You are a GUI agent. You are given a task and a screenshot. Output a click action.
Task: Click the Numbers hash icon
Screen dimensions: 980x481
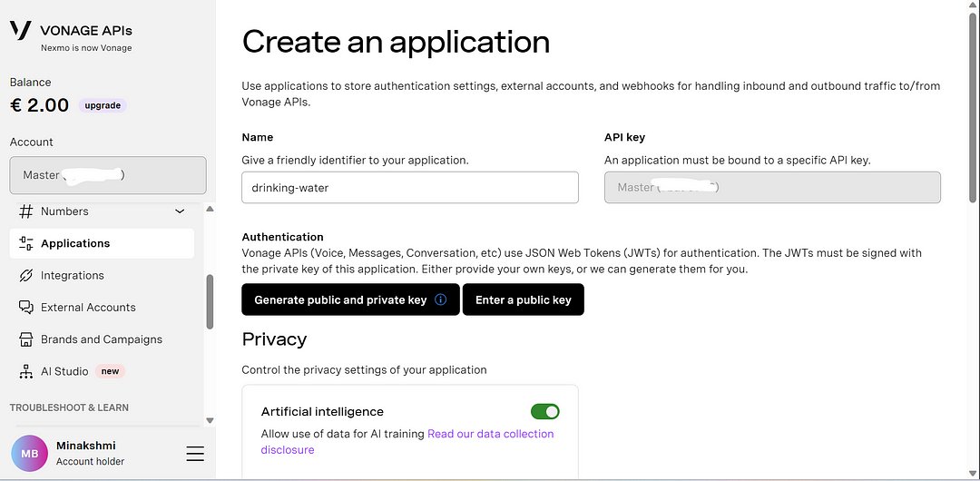(25, 211)
